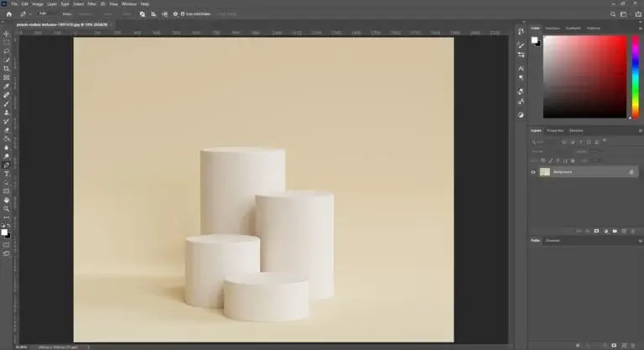Open the workspace switcher icon

[624, 14]
